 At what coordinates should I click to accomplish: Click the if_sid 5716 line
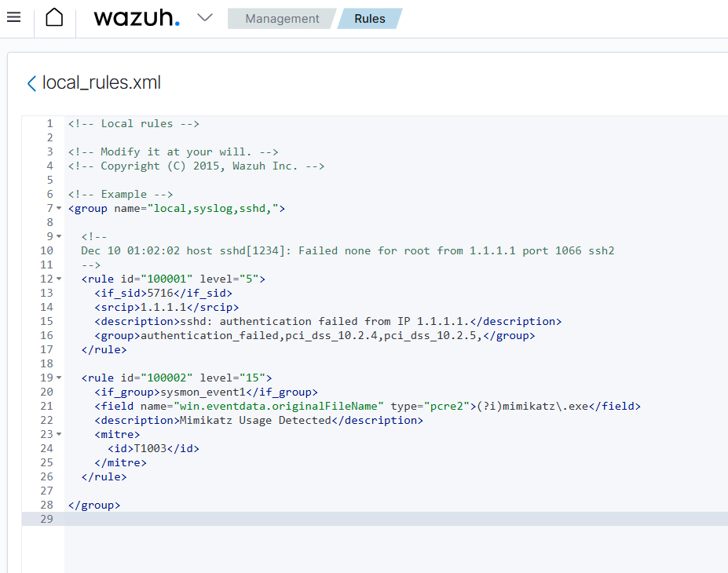[x=163, y=294]
